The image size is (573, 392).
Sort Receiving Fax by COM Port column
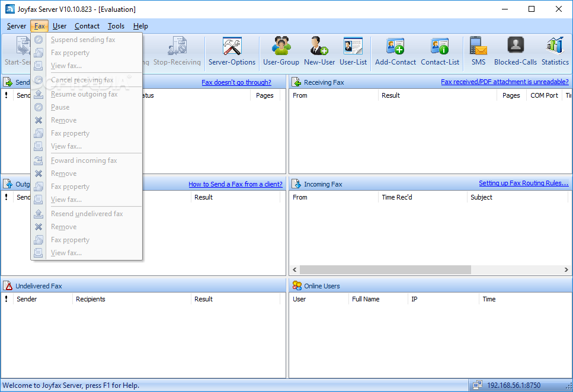pyautogui.click(x=544, y=95)
